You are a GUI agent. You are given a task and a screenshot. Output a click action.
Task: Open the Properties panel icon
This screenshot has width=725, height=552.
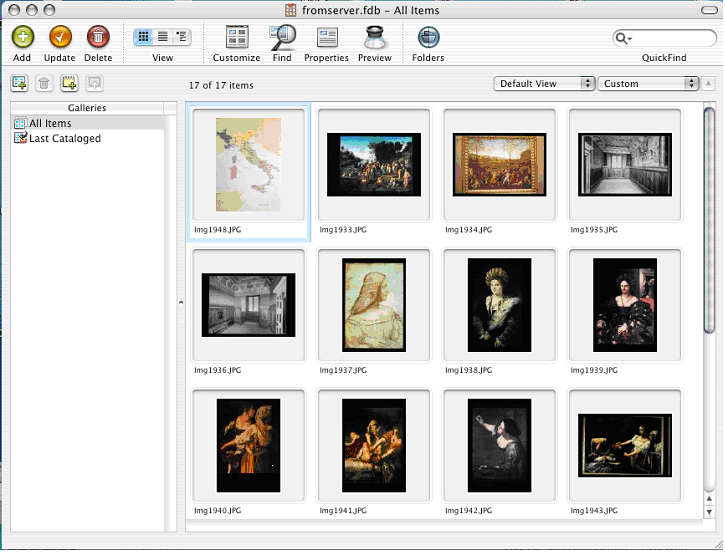point(326,38)
